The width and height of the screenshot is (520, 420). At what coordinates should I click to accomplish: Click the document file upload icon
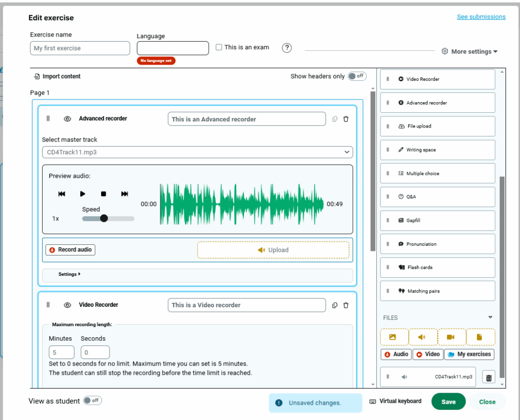pos(480,337)
